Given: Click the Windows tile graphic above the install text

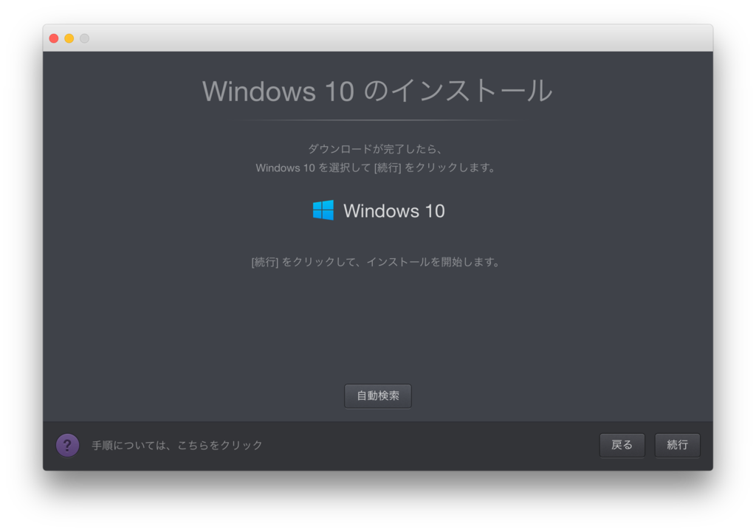Looking at the screenshot, I should coord(323,210).
